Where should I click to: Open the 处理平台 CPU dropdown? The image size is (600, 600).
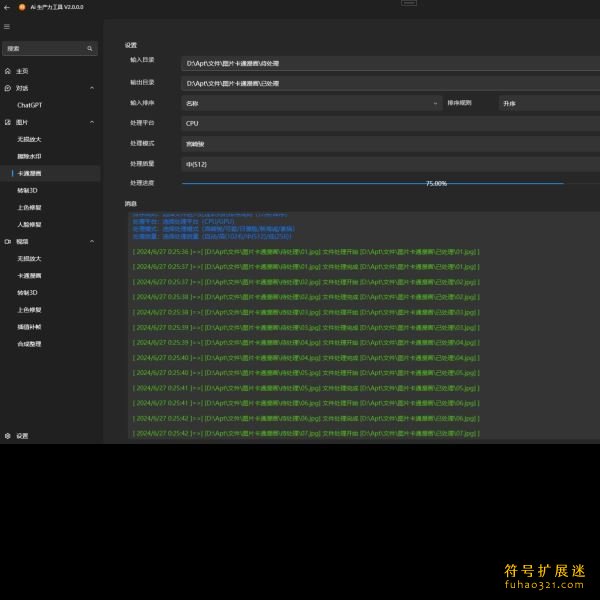390,124
